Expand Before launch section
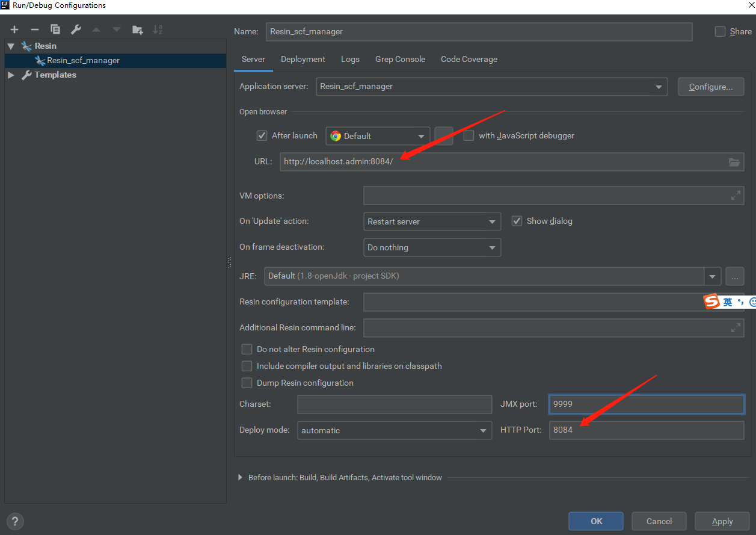The width and height of the screenshot is (756, 535). pos(241,477)
